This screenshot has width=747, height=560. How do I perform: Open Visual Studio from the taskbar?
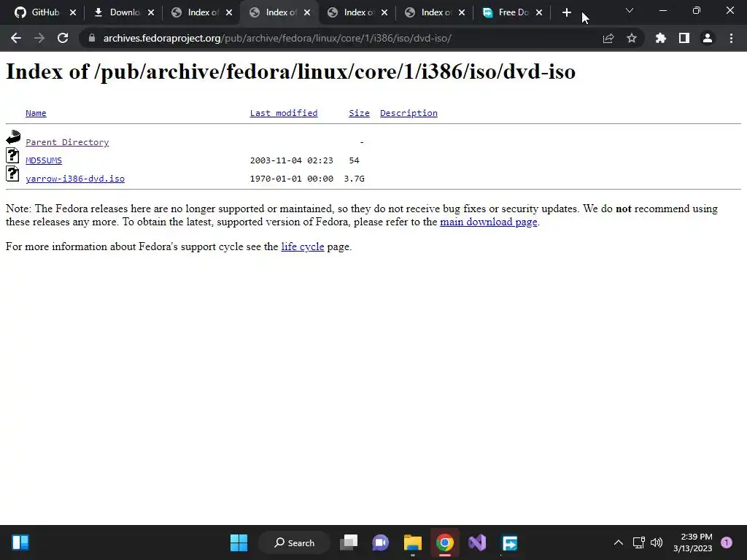click(x=477, y=542)
